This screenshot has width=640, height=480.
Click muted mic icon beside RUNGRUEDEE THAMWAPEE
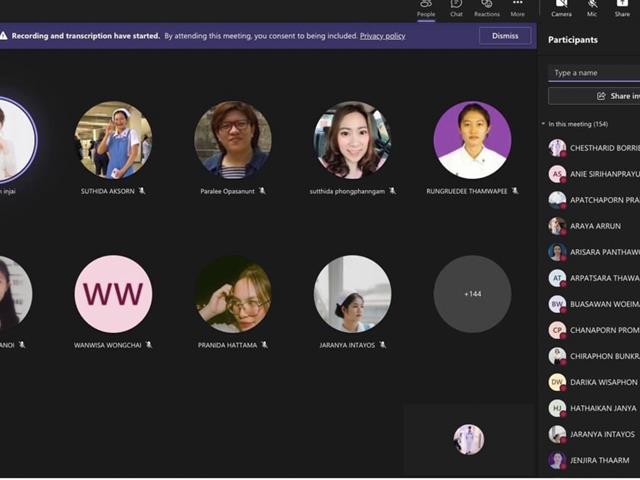point(515,191)
